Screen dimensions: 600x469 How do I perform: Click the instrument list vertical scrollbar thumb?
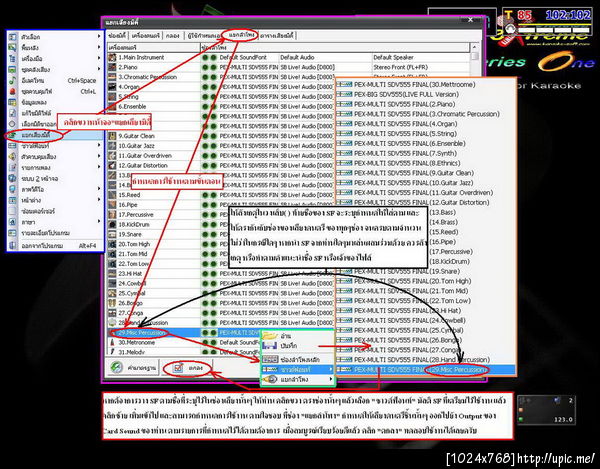click(475, 56)
